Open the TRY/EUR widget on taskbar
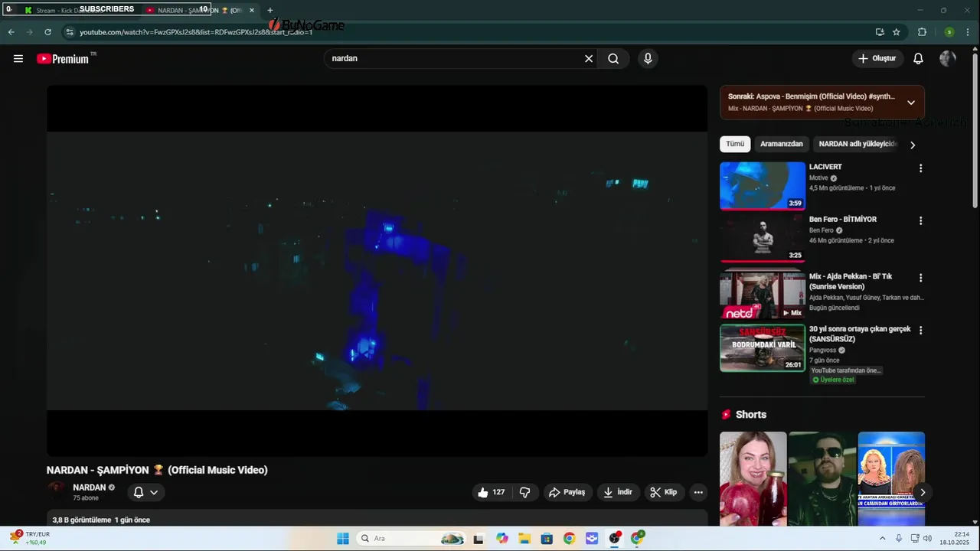The height and width of the screenshot is (551, 980). [29, 538]
